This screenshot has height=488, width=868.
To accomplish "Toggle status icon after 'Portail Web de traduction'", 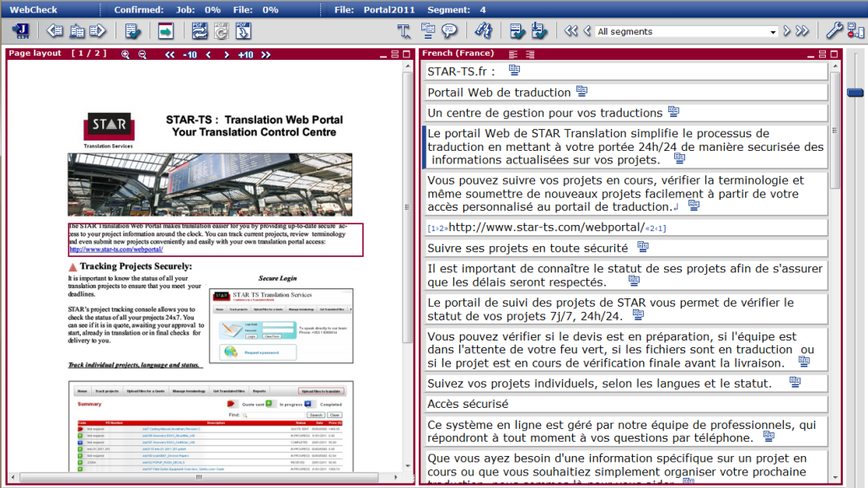I will coord(581,91).
